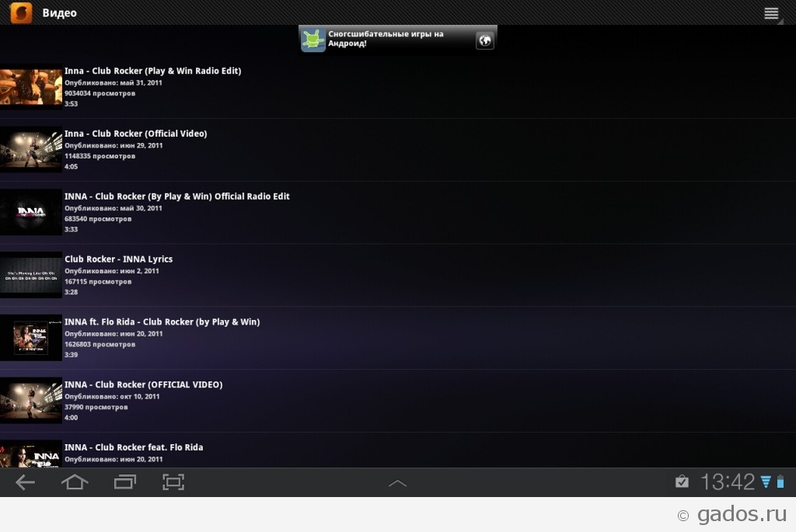Tap 'Опубликовано: окт 10, 2011' date
This screenshot has height=532, width=796.
point(112,397)
